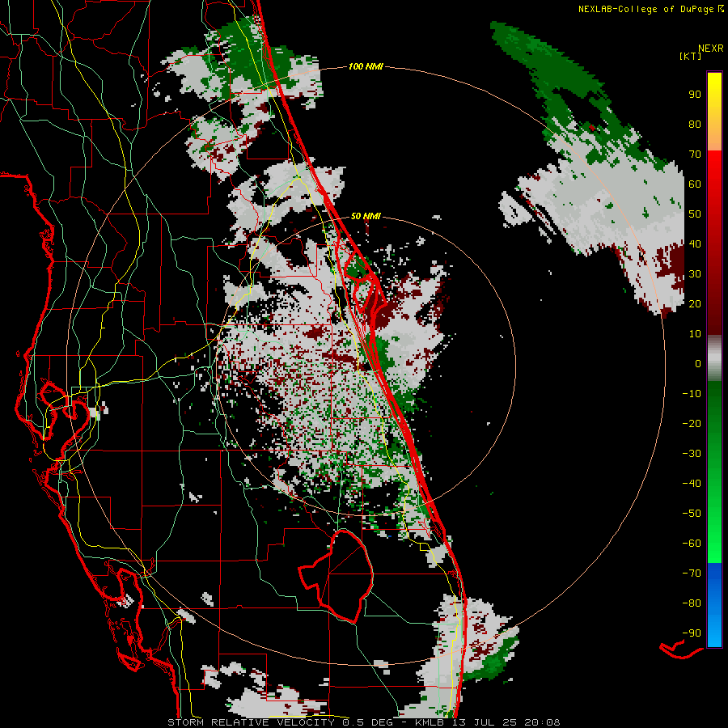Click the 50 NMI range ring label

pyautogui.click(x=366, y=216)
